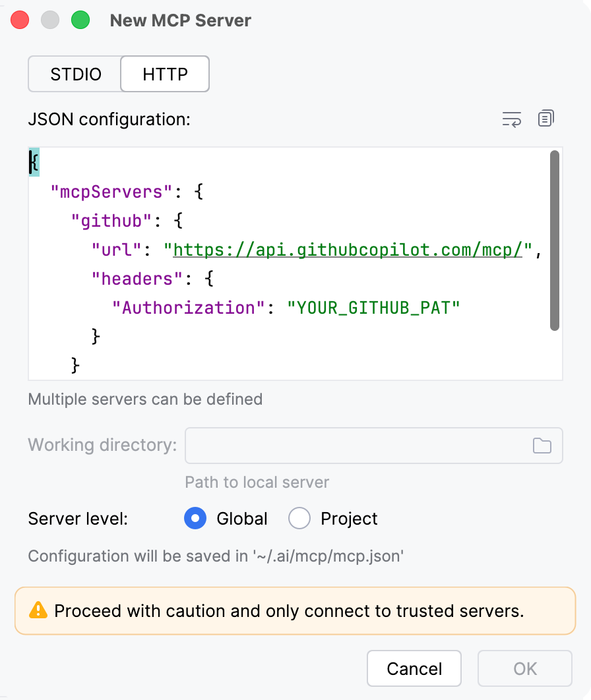Click the Cancel button
Viewport: 591px width, 700px height.
tap(414, 668)
